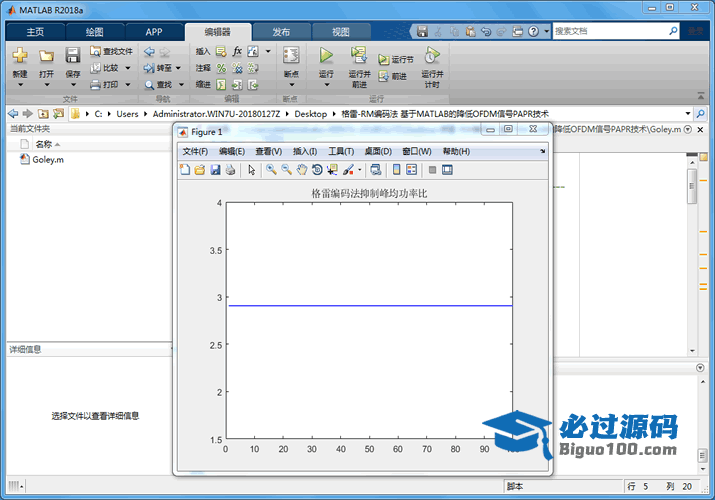Image resolution: width=715 pixels, height=500 pixels.
Task: Click Administrator.WIN7U-20180127Z in the path
Action: (x=216, y=114)
